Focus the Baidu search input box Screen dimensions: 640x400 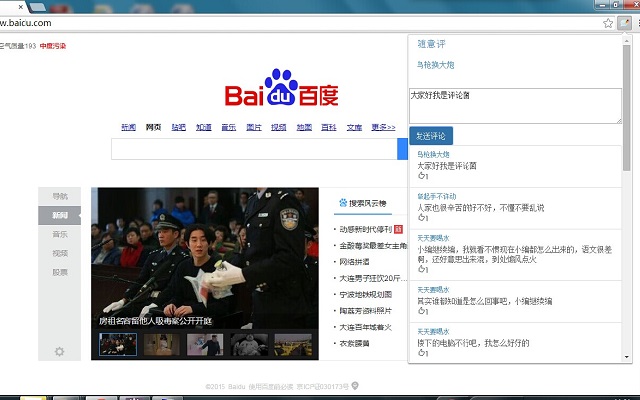(254, 149)
